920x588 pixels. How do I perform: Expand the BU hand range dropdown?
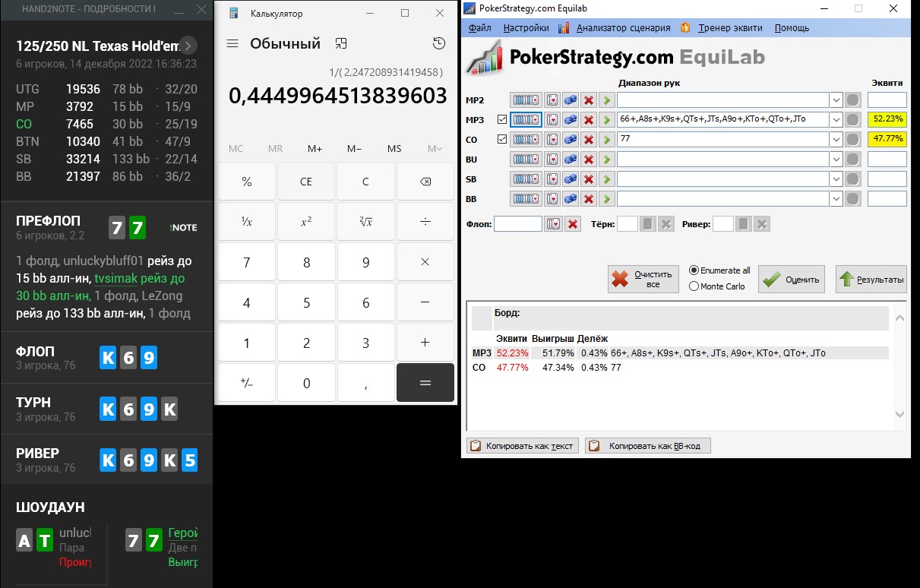[x=836, y=160]
